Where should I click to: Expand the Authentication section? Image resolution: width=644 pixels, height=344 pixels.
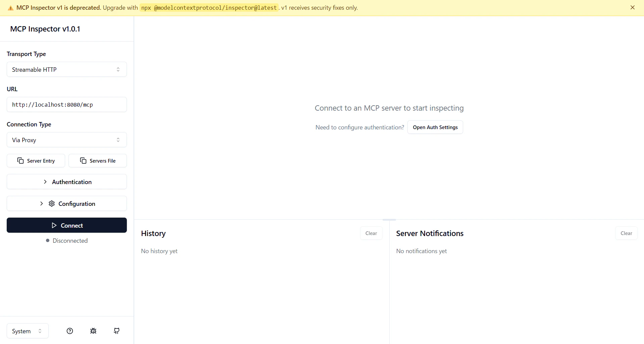[x=67, y=182]
